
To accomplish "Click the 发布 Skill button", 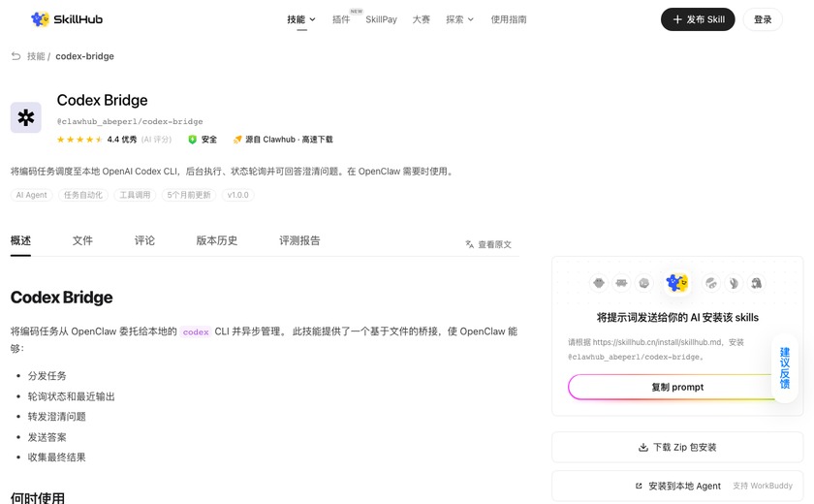I will 697,19.
